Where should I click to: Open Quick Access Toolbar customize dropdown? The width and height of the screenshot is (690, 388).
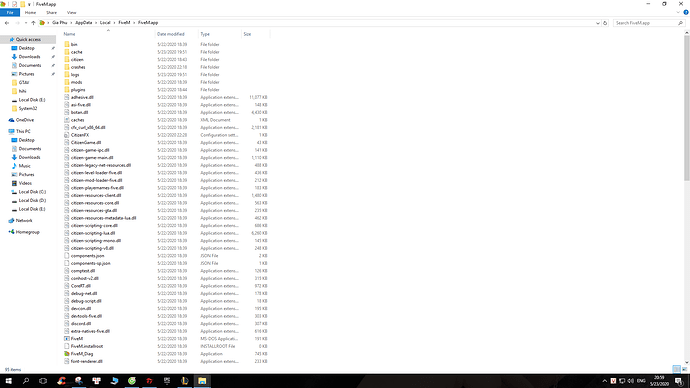tap(29, 4)
